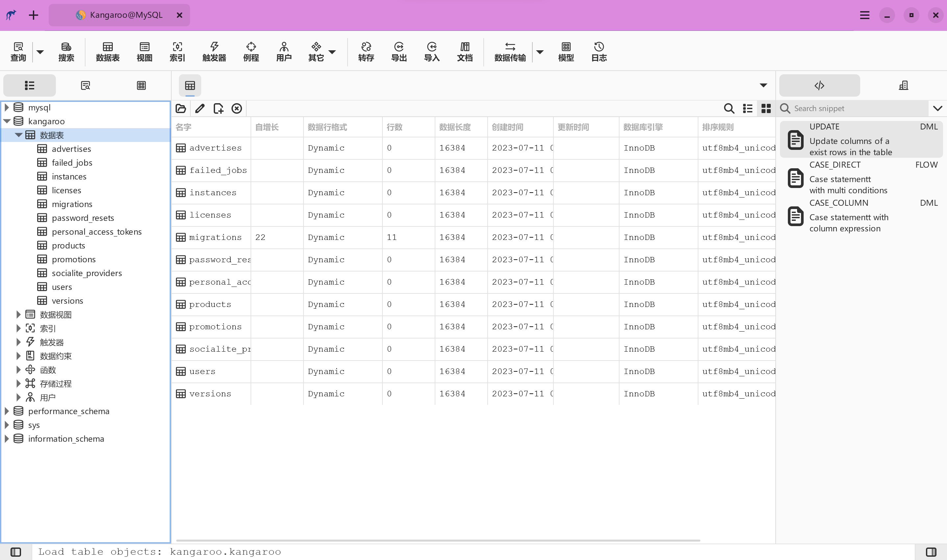Open the 其它 (Other) dropdown menu
947x560 pixels.
(x=332, y=51)
